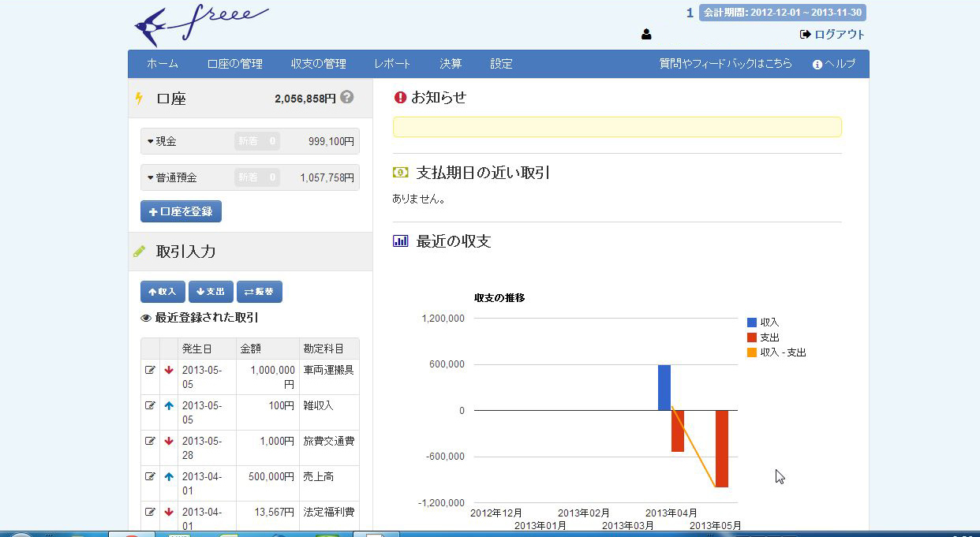This screenshot has height=537, width=980.
Task: Click the 会計期間 date range badge
Action: [783, 13]
